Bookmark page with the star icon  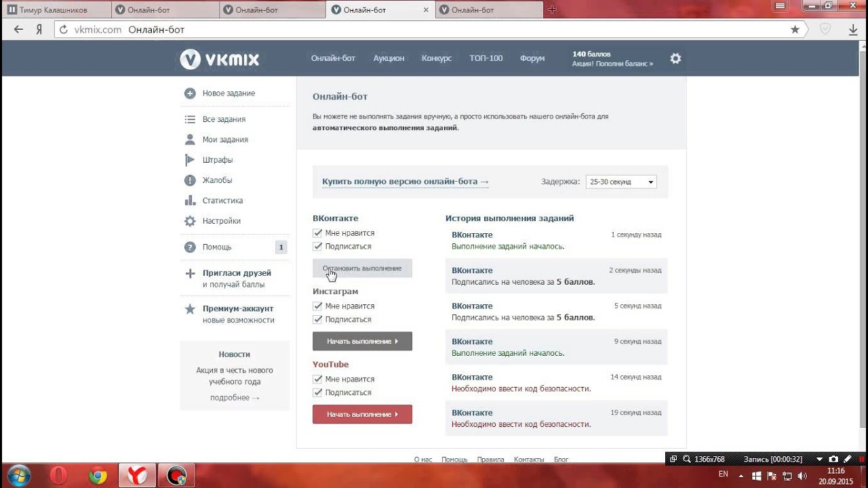[x=795, y=29]
